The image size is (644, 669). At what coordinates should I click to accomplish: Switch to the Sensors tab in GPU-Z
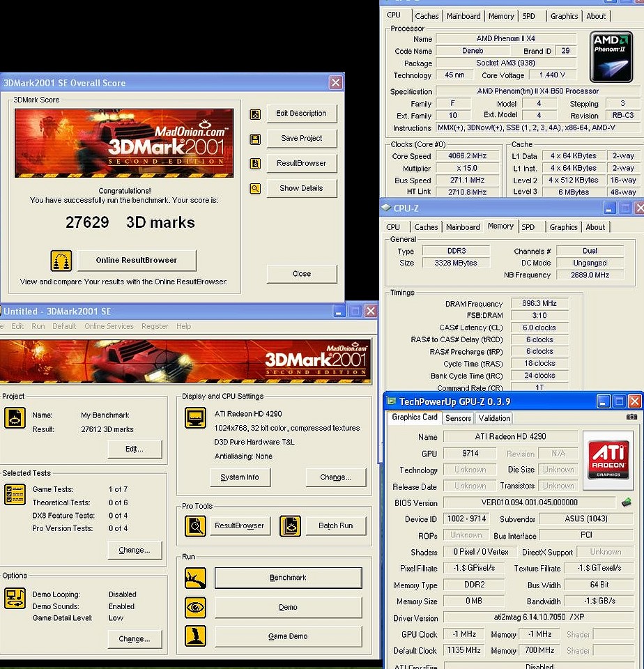tap(458, 418)
